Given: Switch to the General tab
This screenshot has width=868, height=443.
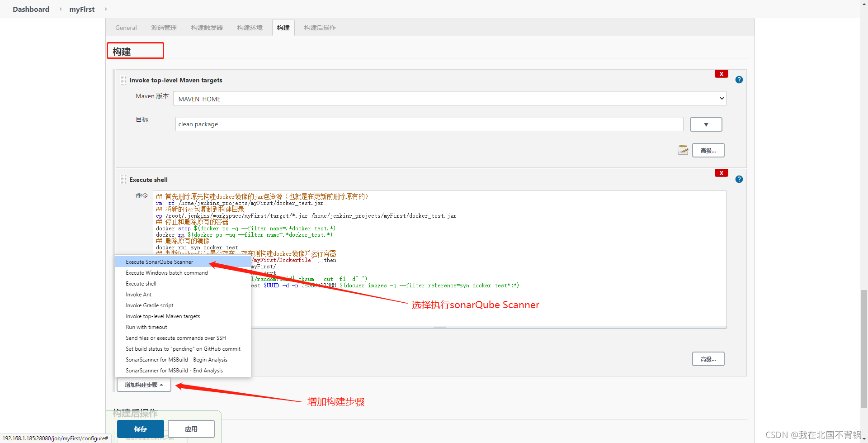Looking at the screenshot, I should (126, 28).
